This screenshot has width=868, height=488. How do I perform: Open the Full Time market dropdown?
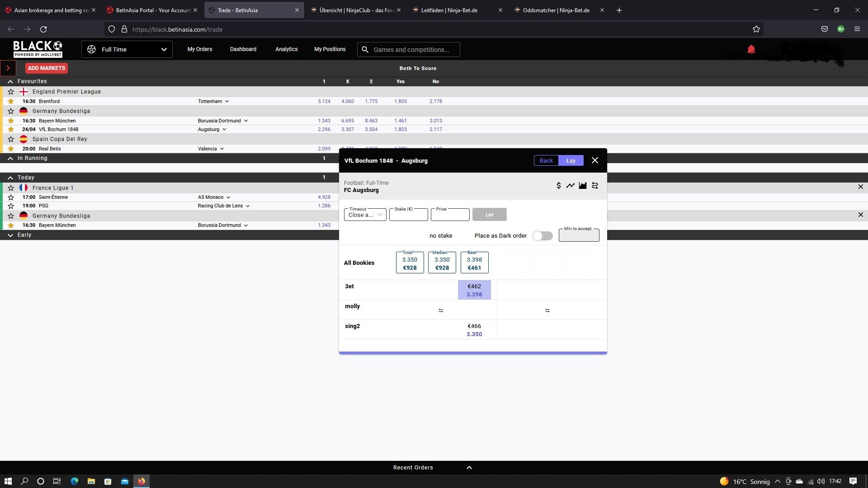point(127,49)
